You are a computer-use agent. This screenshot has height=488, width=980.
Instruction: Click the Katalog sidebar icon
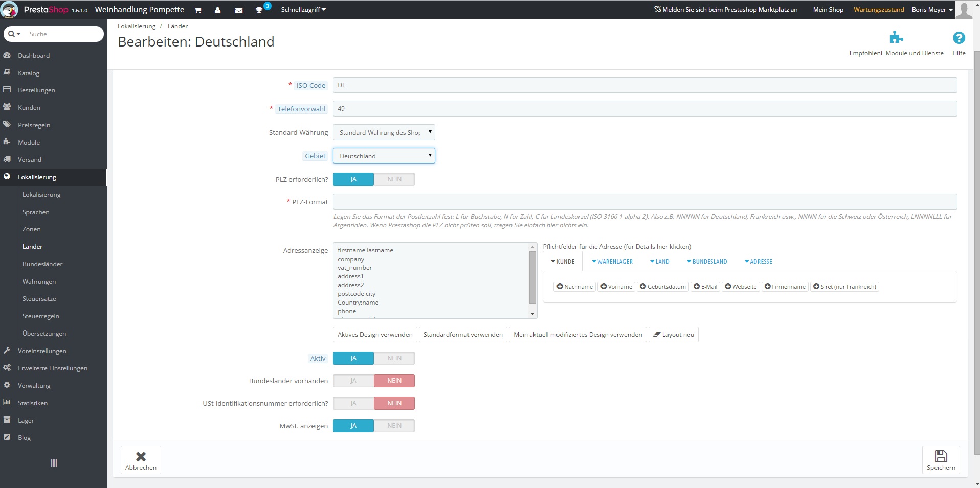coord(7,73)
